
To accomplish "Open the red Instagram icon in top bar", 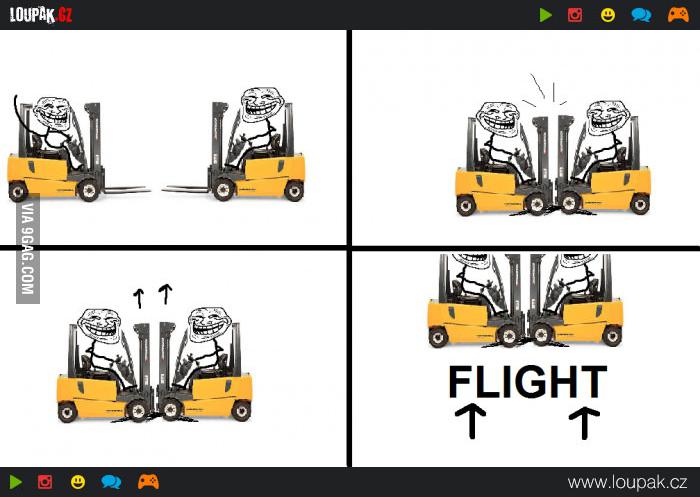I will tap(575, 15).
